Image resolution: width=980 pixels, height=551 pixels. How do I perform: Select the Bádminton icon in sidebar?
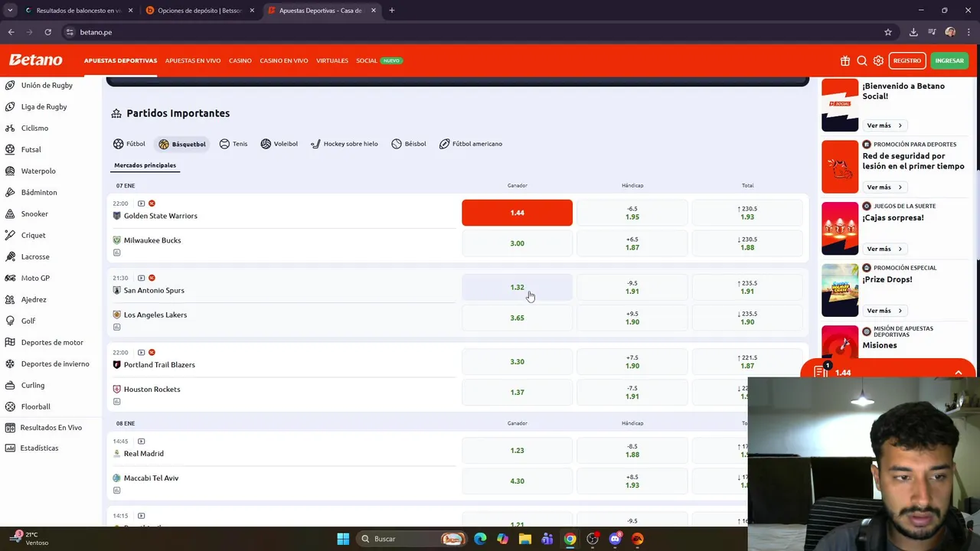point(10,192)
